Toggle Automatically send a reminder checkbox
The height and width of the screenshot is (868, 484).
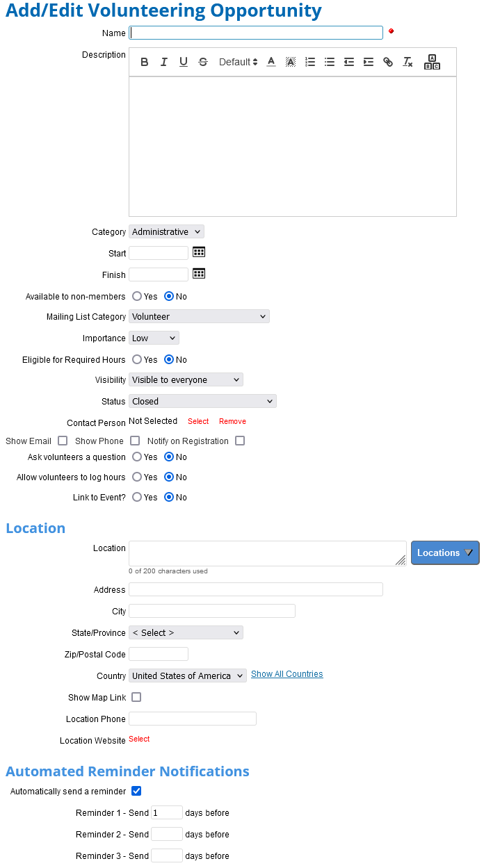click(136, 791)
